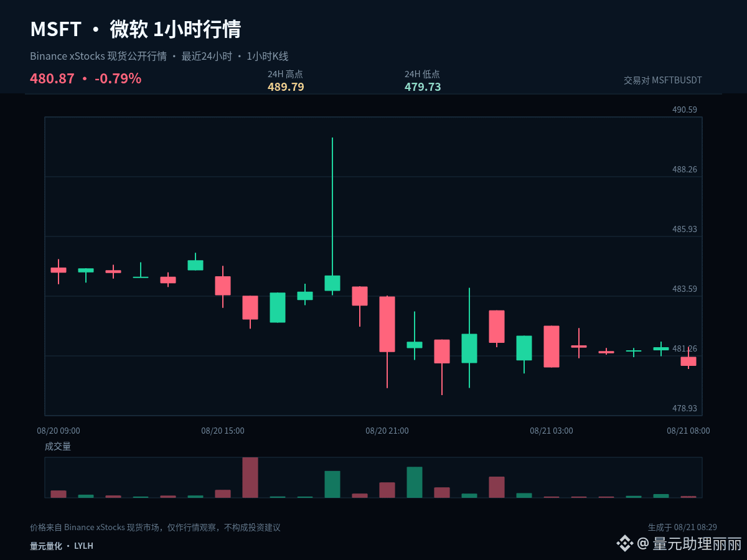Click the price axis label 483.59

click(x=685, y=289)
